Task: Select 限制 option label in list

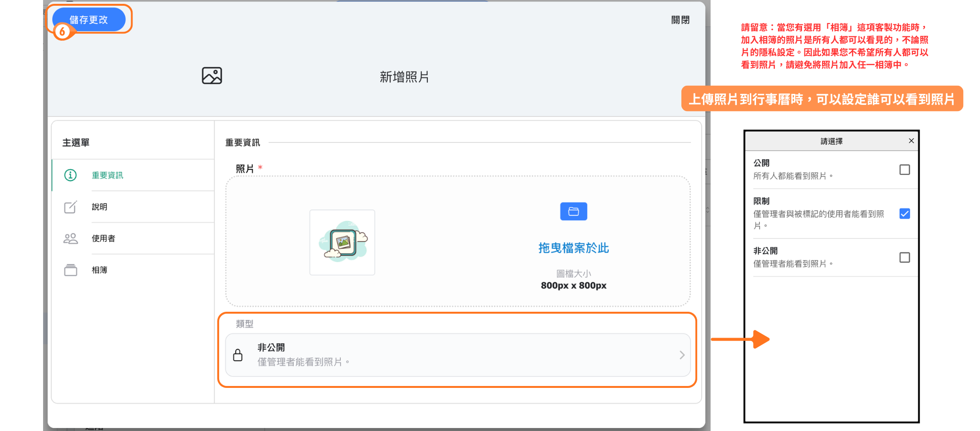Action: pos(761,201)
